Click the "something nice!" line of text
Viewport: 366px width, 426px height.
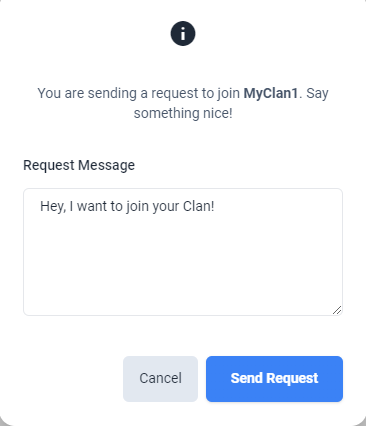[x=183, y=113]
